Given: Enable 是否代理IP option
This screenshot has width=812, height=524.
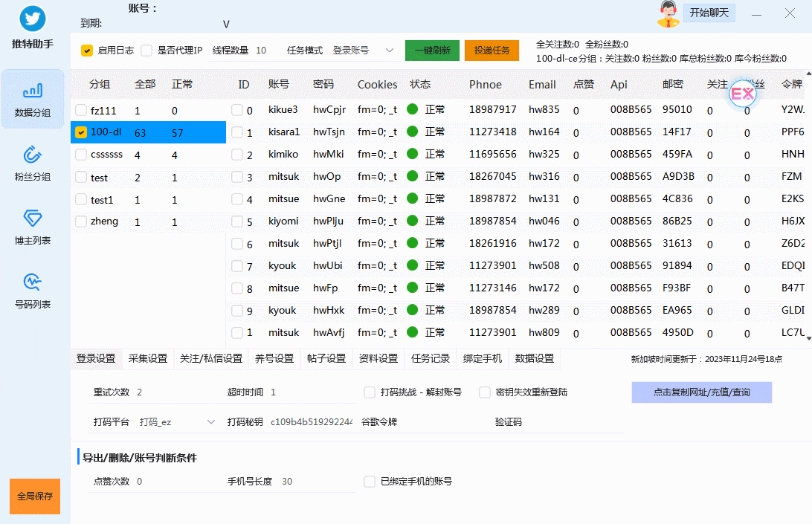Looking at the screenshot, I should pos(147,51).
